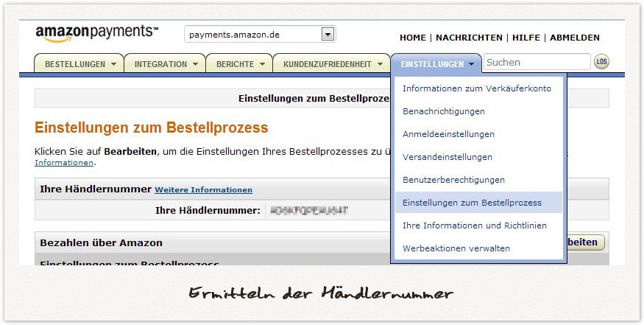This screenshot has width=644, height=325.
Task: Click the amazon payments logo
Action: [96, 33]
